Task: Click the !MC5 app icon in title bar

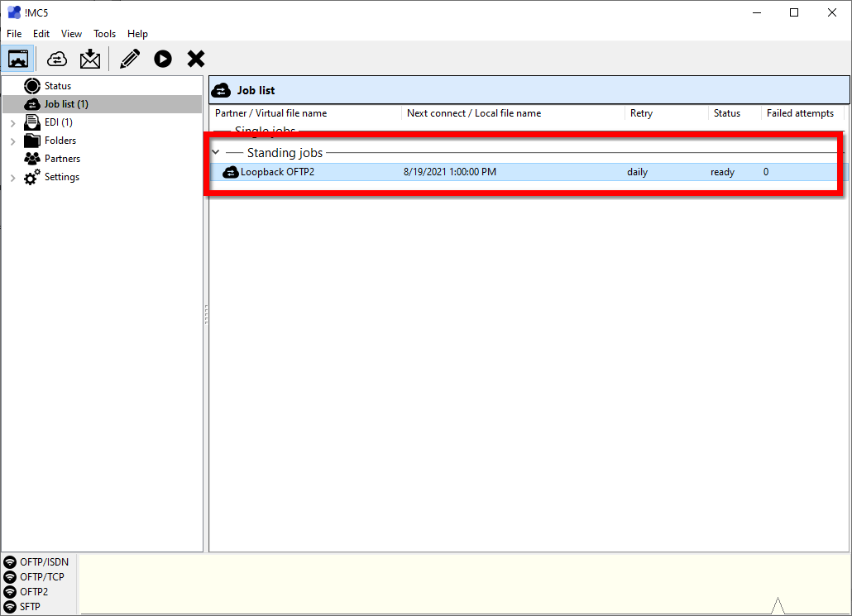Action: [14, 12]
